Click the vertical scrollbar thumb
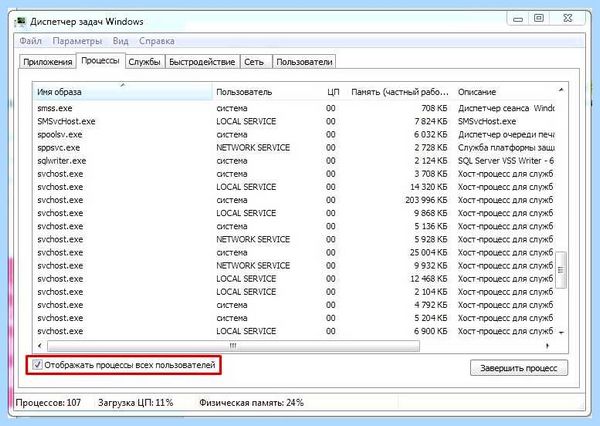Viewport: 600px width, 426px height. click(x=561, y=270)
